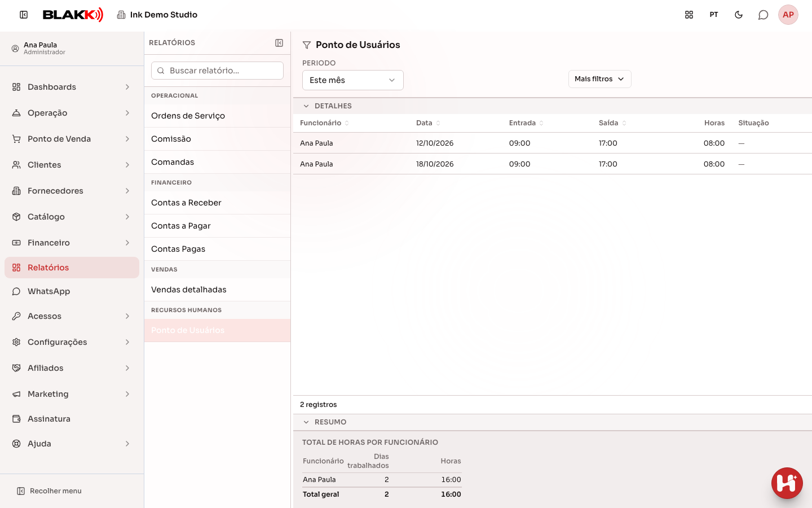Expand the Catálogo sidebar menu
Viewport: 812px width, 508px height.
coord(72,217)
